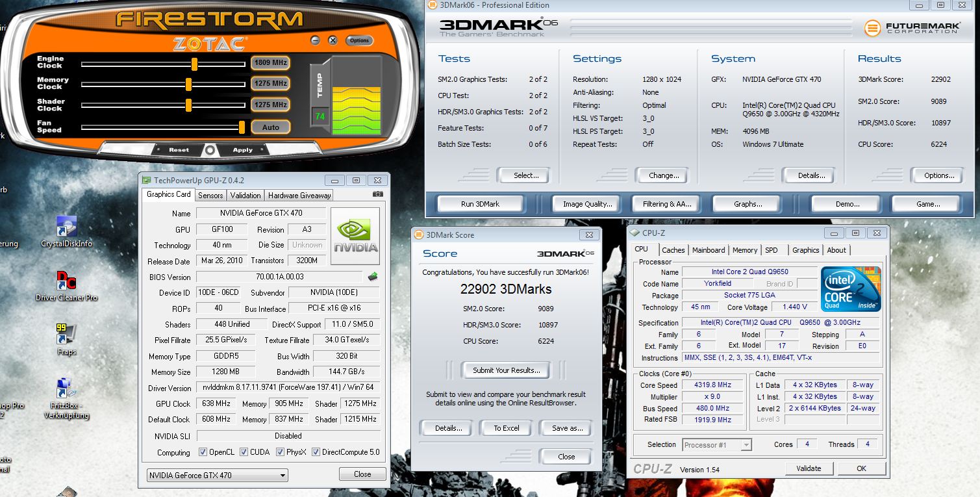The width and height of the screenshot is (980, 497).
Task: Open CrystalDiskInfo desktop shortcut
Action: (66, 232)
